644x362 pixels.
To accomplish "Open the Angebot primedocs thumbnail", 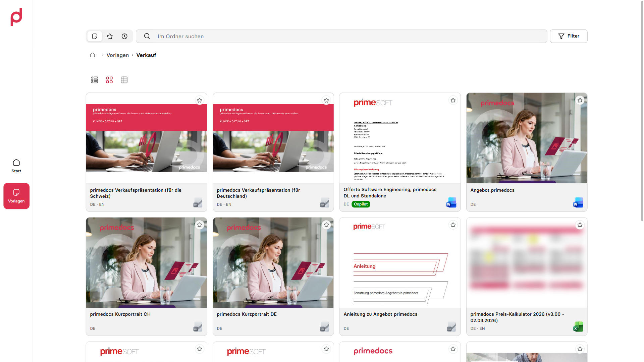I will tap(527, 138).
